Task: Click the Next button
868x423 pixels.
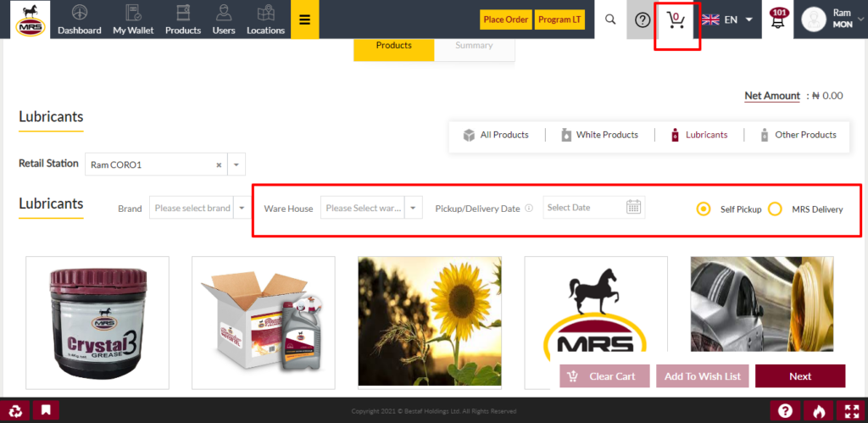Action: [x=800, y=376]
